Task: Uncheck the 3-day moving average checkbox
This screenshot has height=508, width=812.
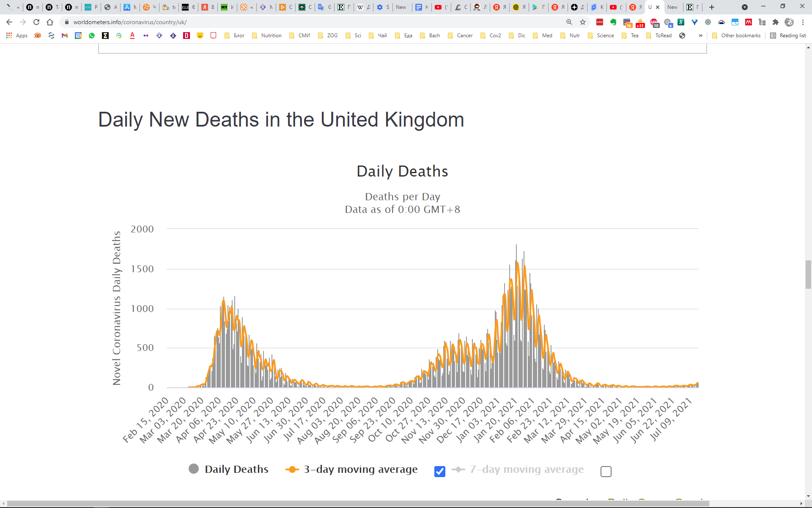Action: click(x=440, y=471)
